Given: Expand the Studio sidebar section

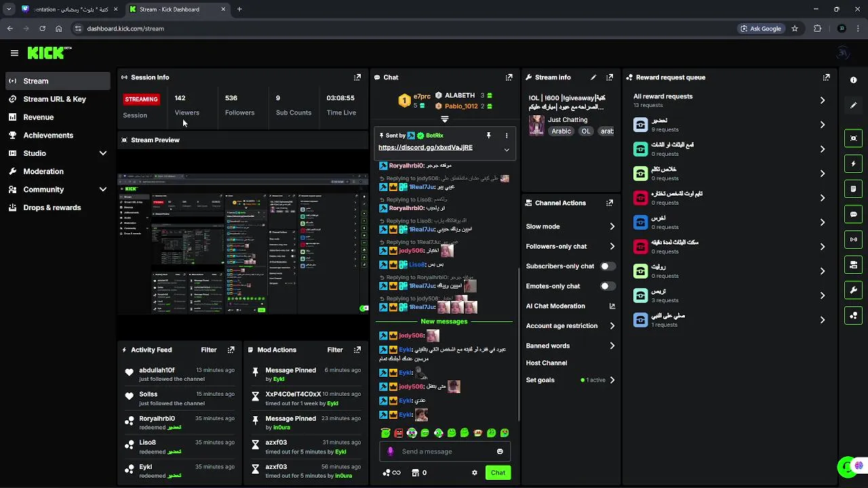Looking at the screenshot, I should (103, 153).
